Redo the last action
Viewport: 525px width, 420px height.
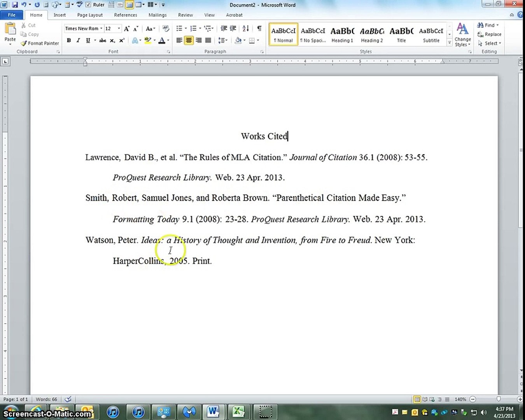click(37, 5)
